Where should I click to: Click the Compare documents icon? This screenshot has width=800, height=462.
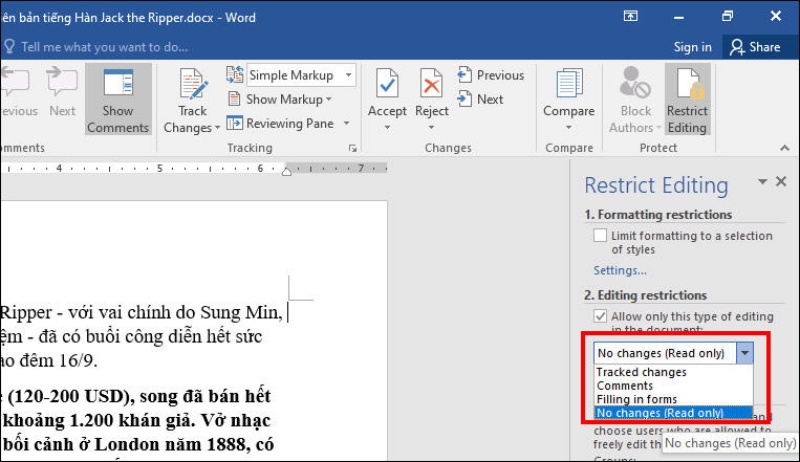(569, 83)
